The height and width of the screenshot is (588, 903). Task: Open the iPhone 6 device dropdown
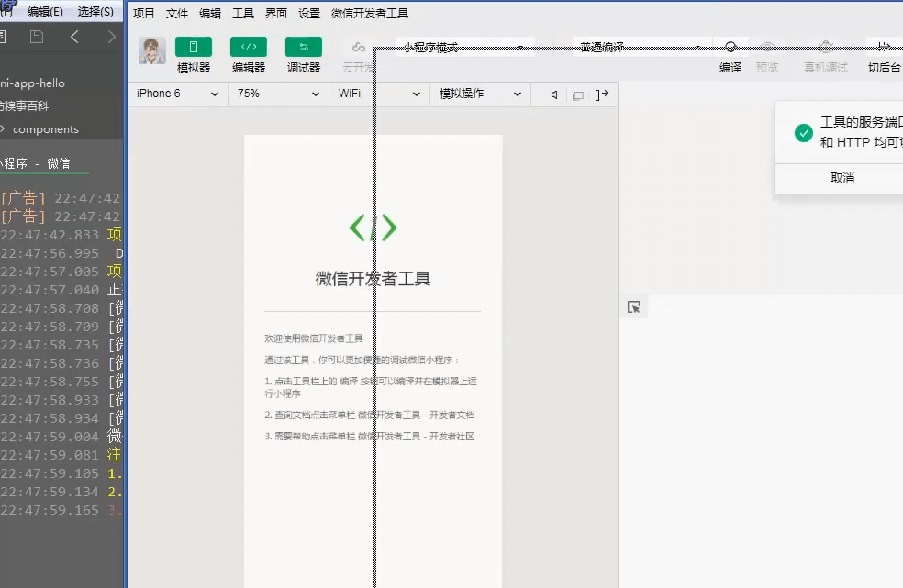point(177,94)
